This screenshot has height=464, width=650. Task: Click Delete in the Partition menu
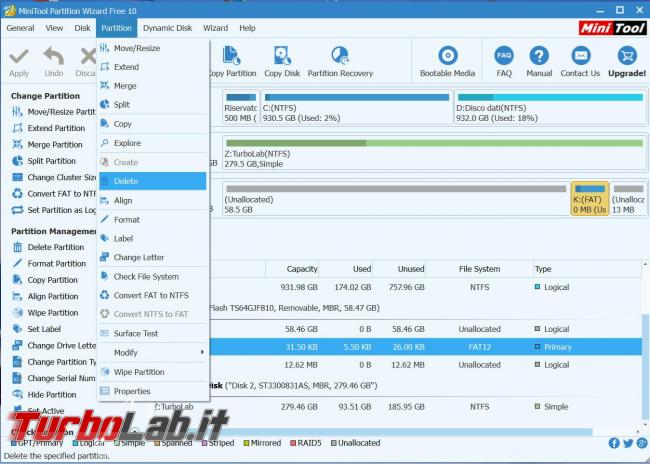pyautogui.click(x=153, y=181)
